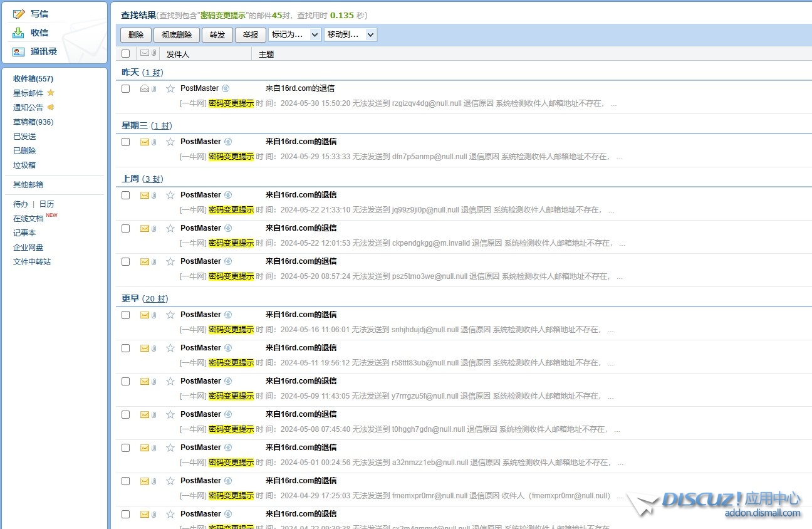Sort by the 发件人 column header
Viewport: 812px width, 529px height.
coord(178,55)
